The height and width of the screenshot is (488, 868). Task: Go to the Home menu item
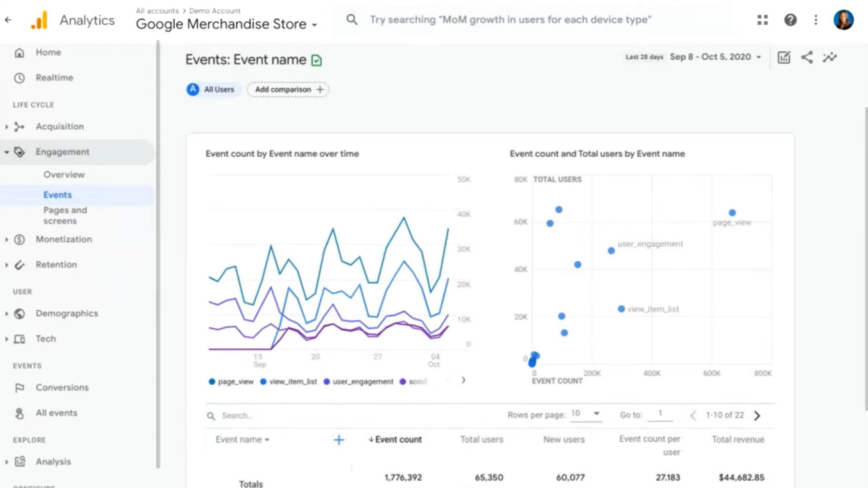tap(48, 53)
